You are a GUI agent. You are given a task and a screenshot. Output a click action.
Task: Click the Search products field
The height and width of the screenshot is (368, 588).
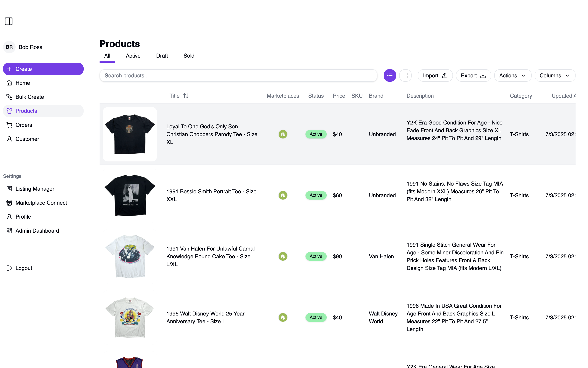pos(238,75)
